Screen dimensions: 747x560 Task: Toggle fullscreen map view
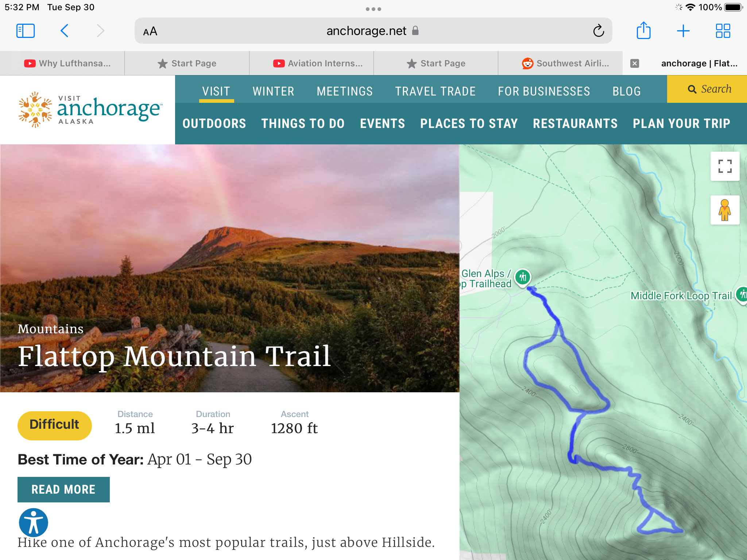point(725,166)
